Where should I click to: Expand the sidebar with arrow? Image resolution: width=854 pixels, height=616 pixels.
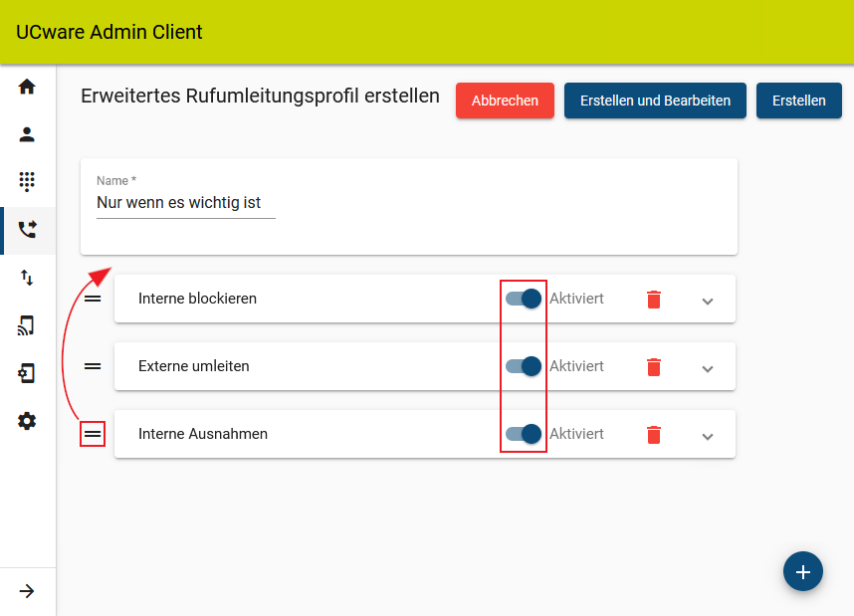[27, 591]
